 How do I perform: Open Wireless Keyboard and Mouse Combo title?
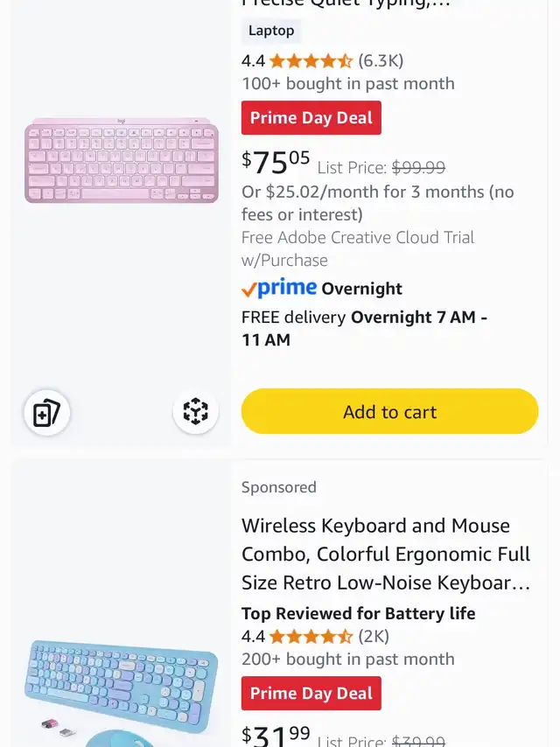pos(386,554)
